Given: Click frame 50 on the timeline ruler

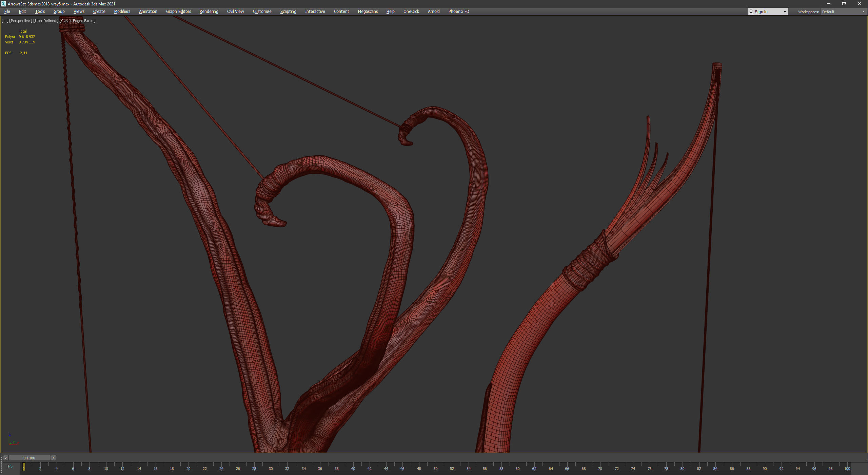Looking at the screenshot, I should [x=435, y=468].
